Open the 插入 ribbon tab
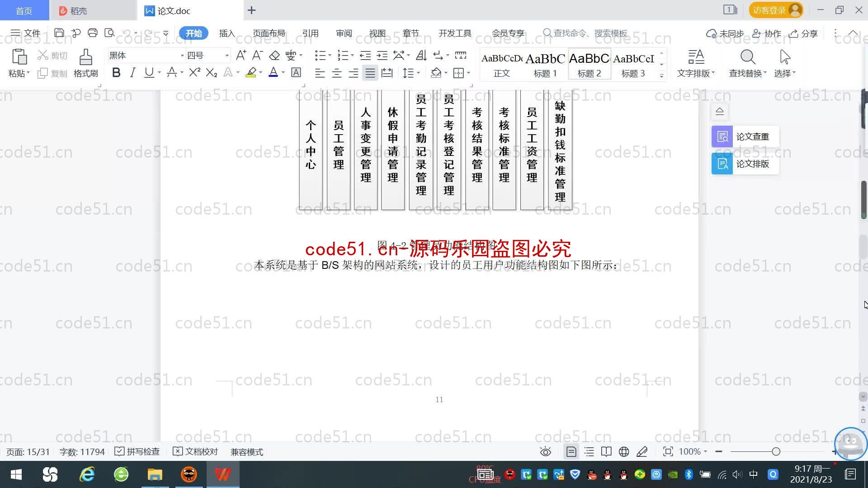This screenshot has width=868, height=488. pyautogui.click(x=227, y=33)
